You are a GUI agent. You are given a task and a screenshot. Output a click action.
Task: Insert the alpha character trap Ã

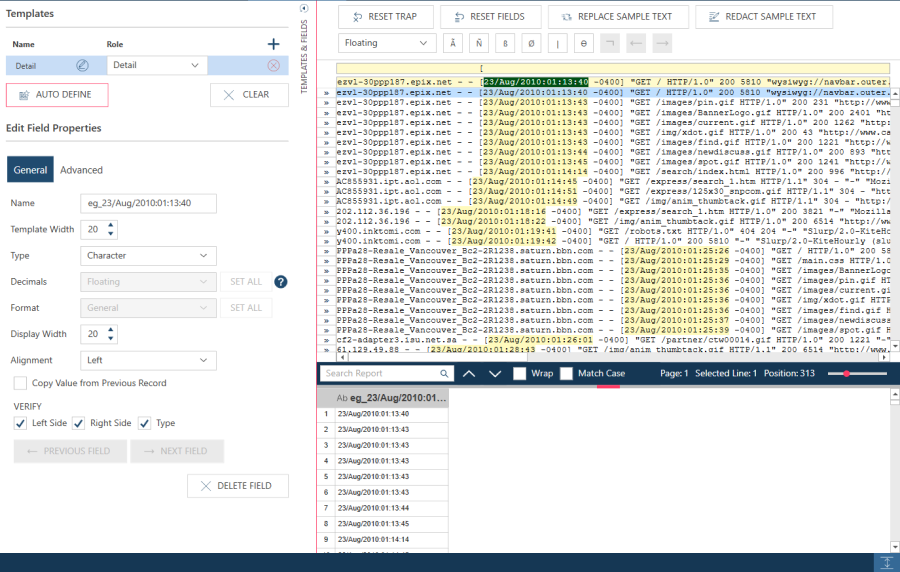[x=452, y=43]
